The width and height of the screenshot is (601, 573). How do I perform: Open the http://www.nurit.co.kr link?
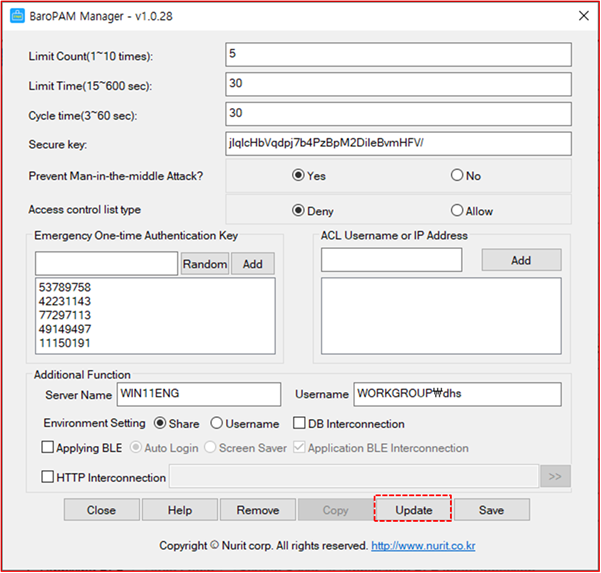coord(423,545)
